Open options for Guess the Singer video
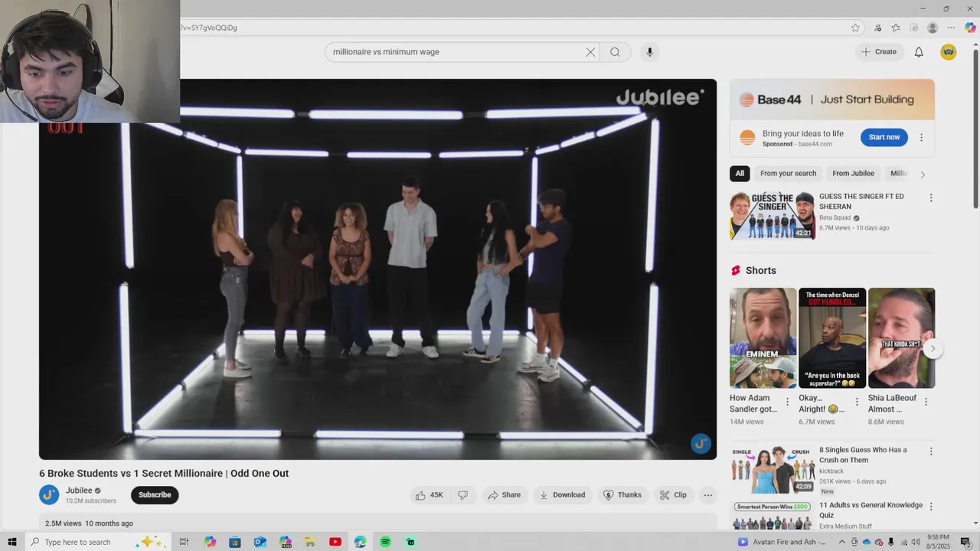This screenshot has width=980, height=551. click(x=931, y=198)
